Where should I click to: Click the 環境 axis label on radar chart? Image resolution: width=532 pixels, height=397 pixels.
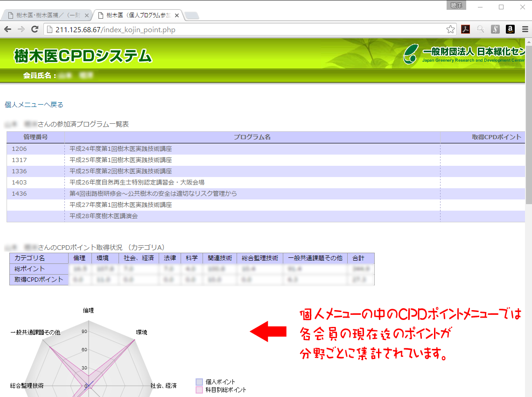click(x=141, y=332)
